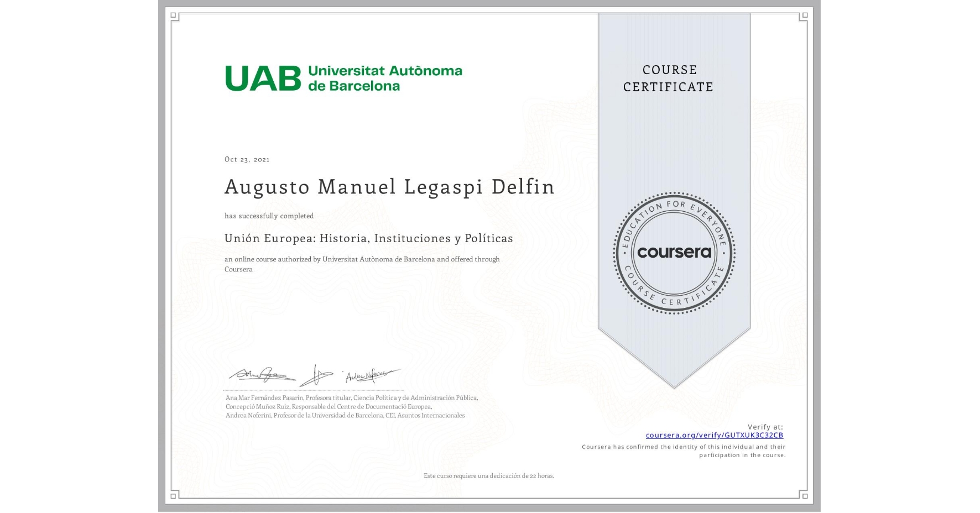Open the coursera.org verification link

(715, 436)
